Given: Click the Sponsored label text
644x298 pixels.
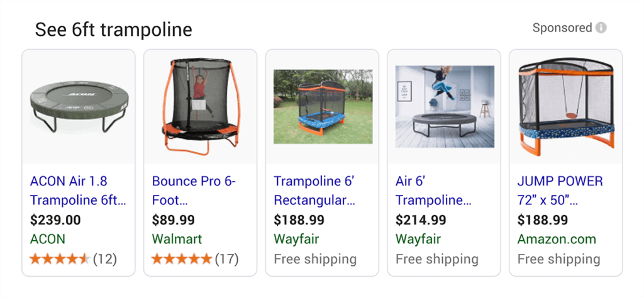Looking at the screenshot, I should point(562,28).
